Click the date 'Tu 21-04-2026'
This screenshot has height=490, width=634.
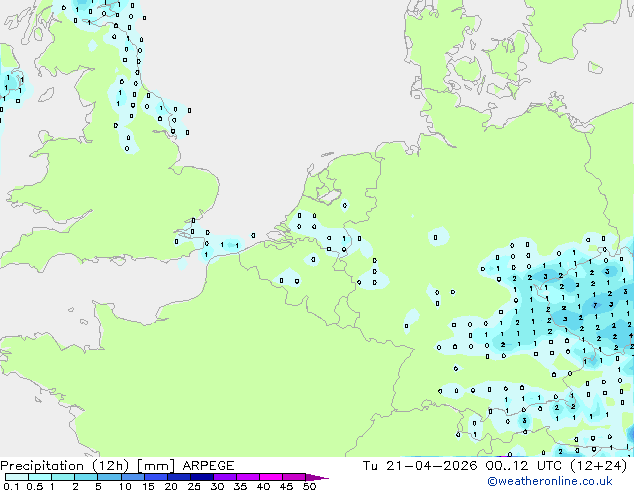click(x=420, y=466)
